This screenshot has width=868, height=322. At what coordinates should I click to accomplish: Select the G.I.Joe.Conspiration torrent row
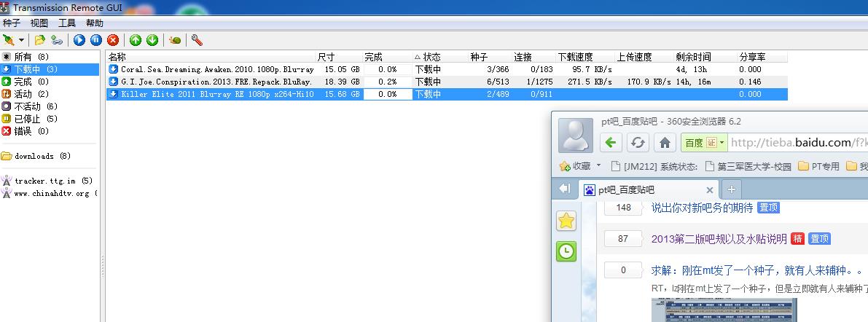447,82
